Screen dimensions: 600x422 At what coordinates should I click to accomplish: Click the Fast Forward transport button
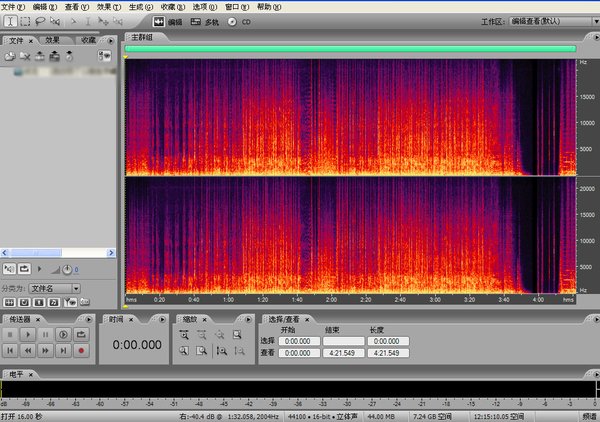tap(45, 350)
